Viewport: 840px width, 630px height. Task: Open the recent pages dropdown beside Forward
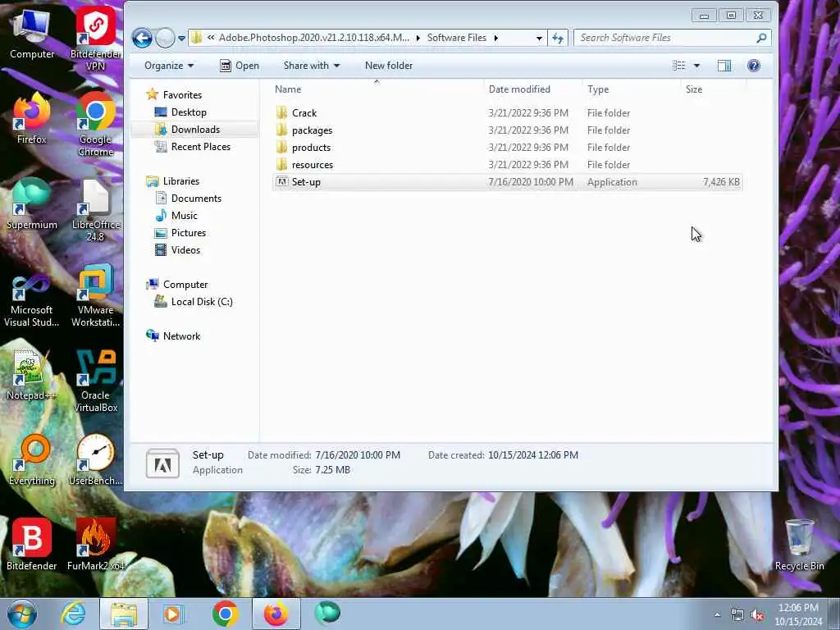(181, 38)
